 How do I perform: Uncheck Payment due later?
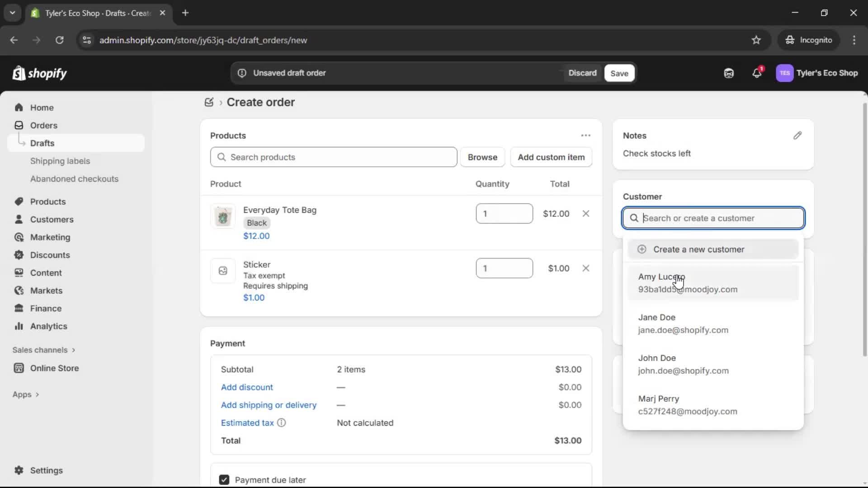pyautogui.click(x=224, y=480)
